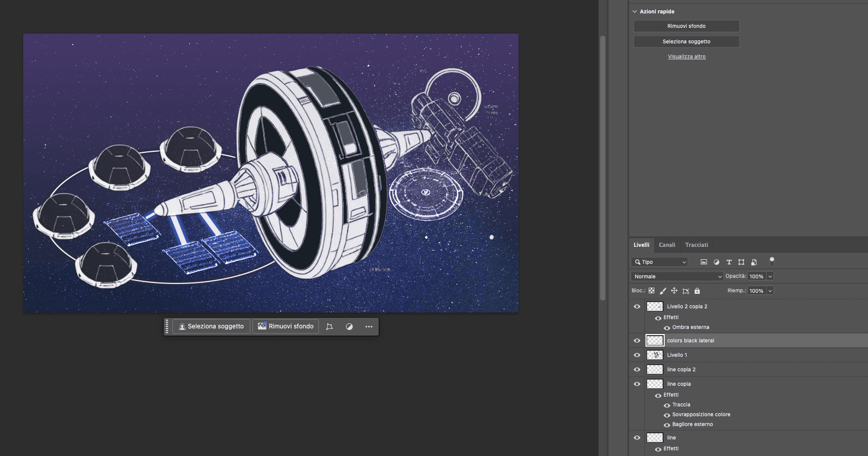Lock image pixels with brush icon
Image resolution: width=868 pixels, height=456 pixels.
pyautogui.click(x=663, y=291)
